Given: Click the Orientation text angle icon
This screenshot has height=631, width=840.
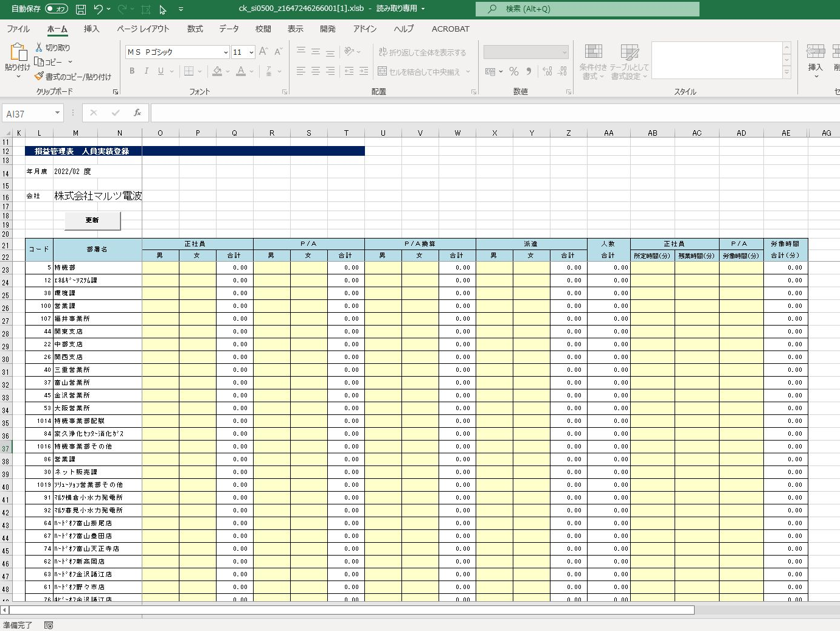Looking at the screenshot, I should tap(349, 52).
